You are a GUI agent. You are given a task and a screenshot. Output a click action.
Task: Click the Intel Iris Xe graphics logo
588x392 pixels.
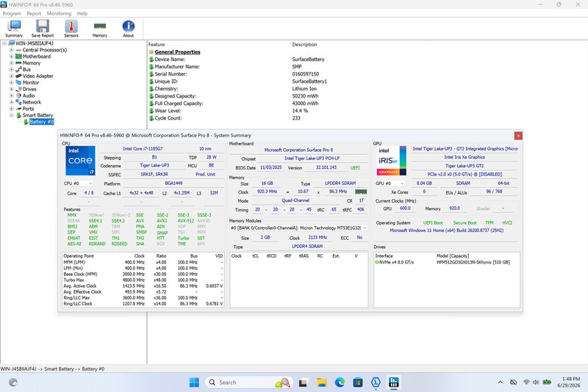(x=391, y=161)
